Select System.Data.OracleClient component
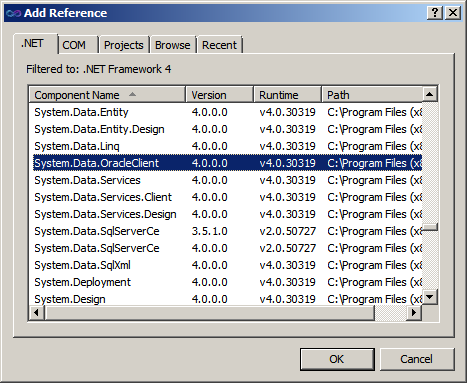Viewport: 467px width, 383px height. tap(227, 163)
